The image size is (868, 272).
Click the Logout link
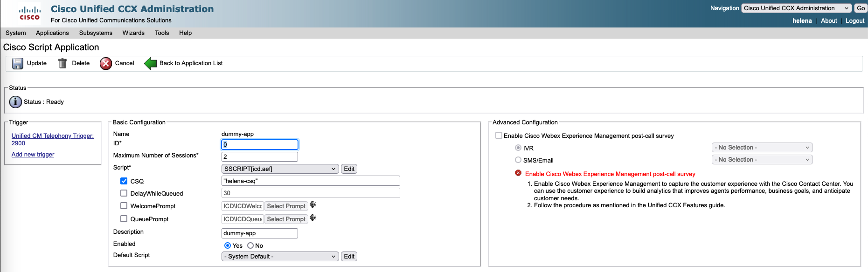click(854, 21)
